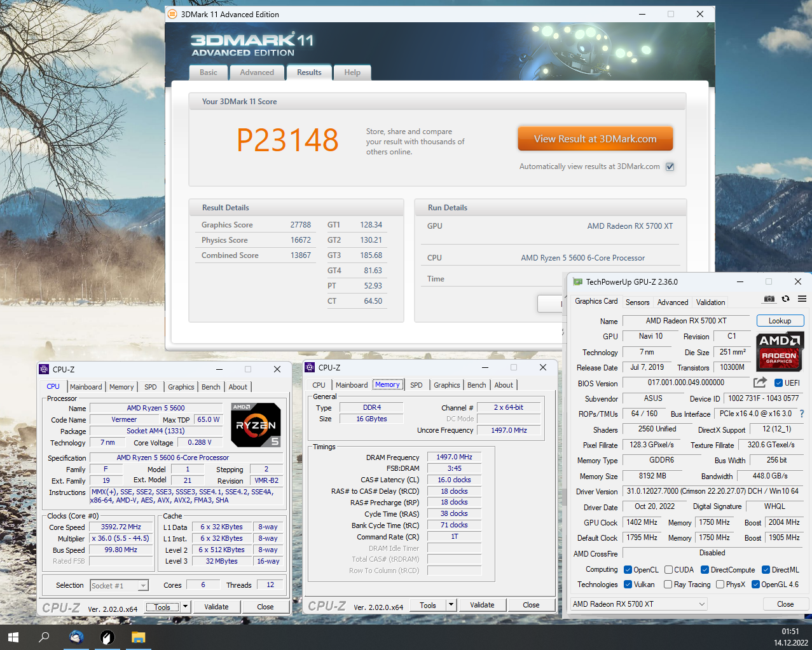Click the P23148 score text
This screenshot has height=650, width=812.
pos(288,140)
